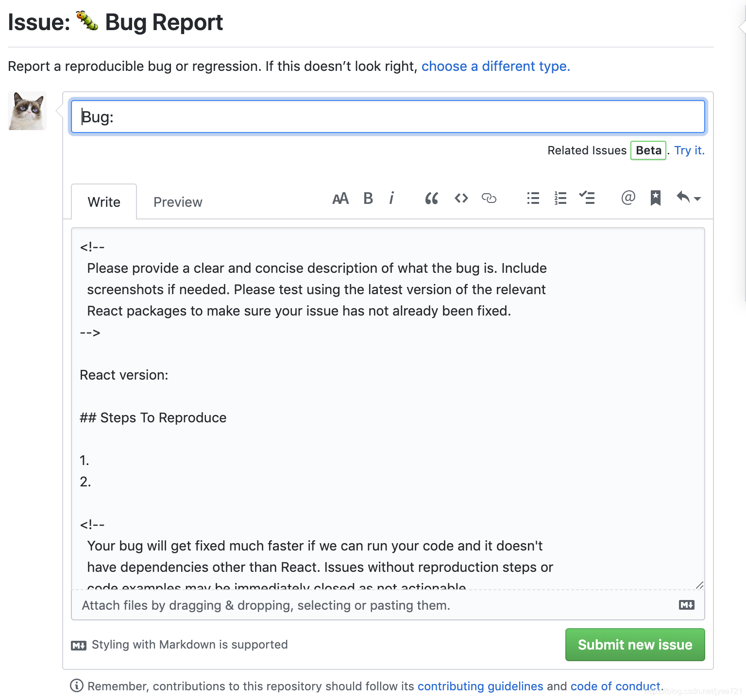This screenshot has width=746, height=700.
Task: Click the header text size icon
Action: [340, 199]
